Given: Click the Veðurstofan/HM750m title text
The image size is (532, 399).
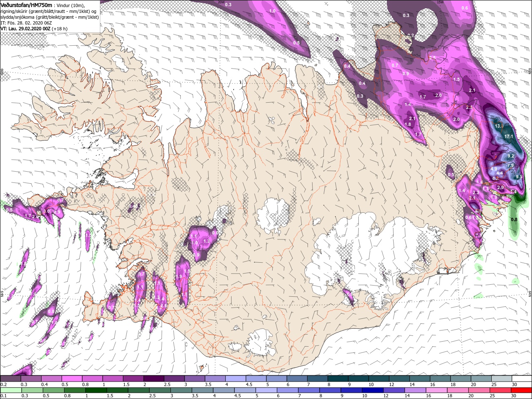Looking at the screenshot, I should 26,5.
